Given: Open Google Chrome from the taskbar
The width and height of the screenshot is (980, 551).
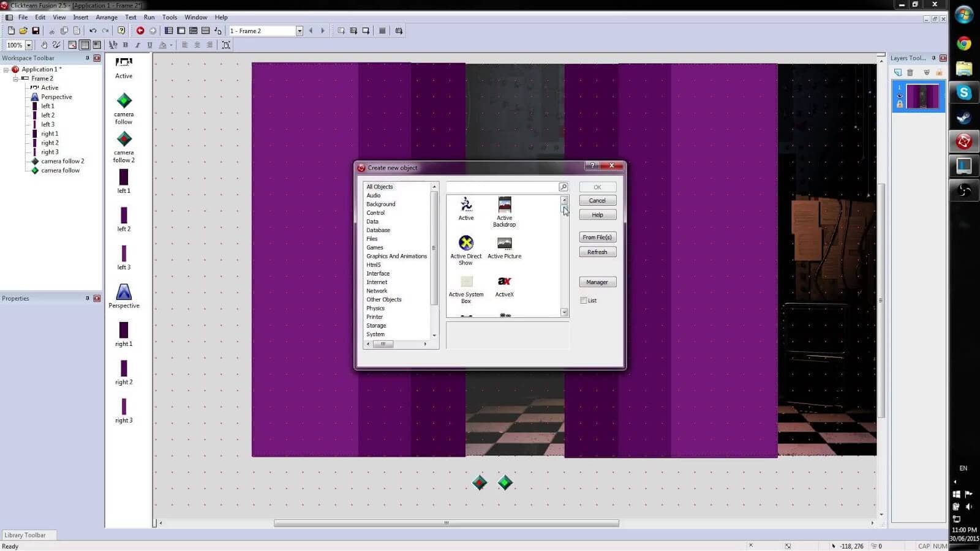Looking at the screenshot, I should pos(964,43).
